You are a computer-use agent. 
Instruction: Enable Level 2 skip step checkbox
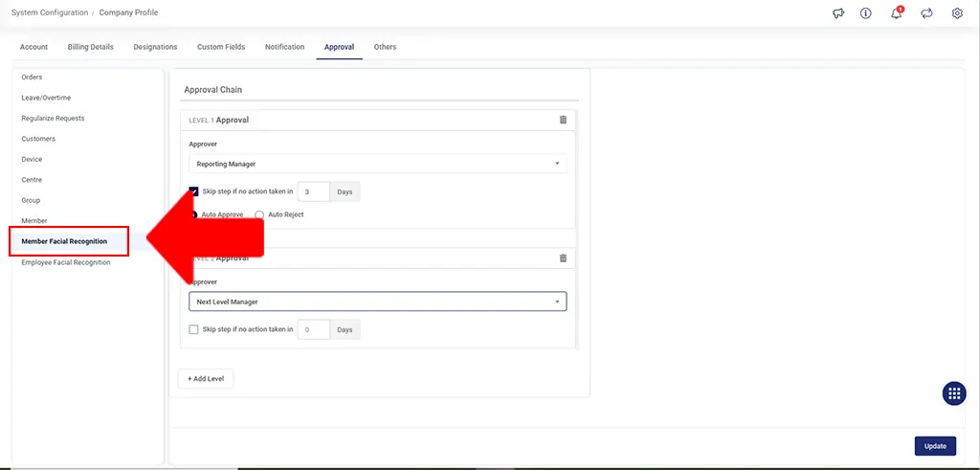tap(193, 329)
